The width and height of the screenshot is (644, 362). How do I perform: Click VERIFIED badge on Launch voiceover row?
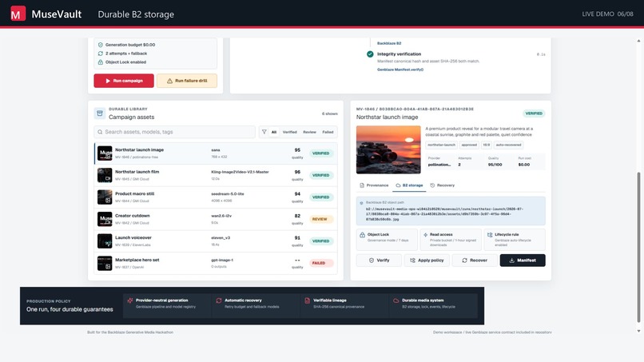click(320, 241)
